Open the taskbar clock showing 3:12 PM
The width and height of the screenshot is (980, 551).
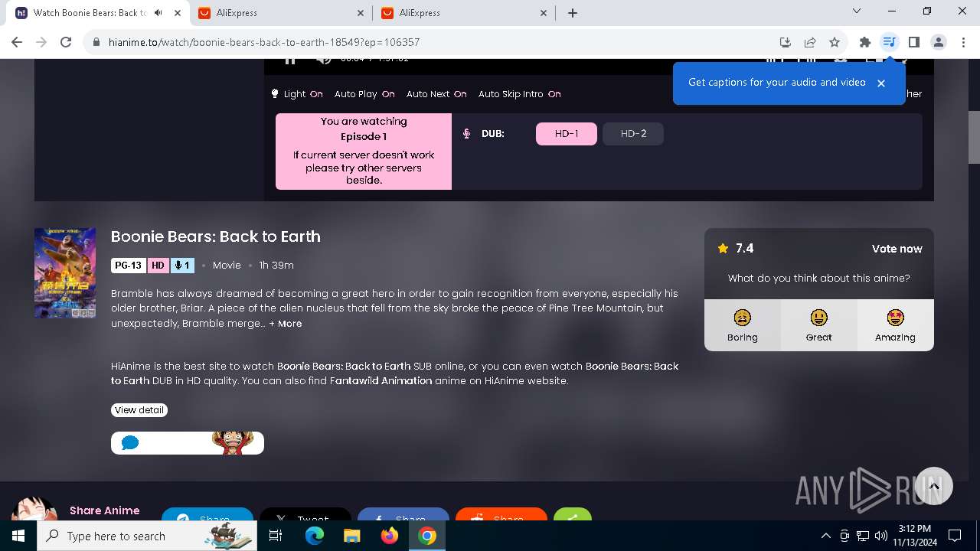[x=915, y=536]
